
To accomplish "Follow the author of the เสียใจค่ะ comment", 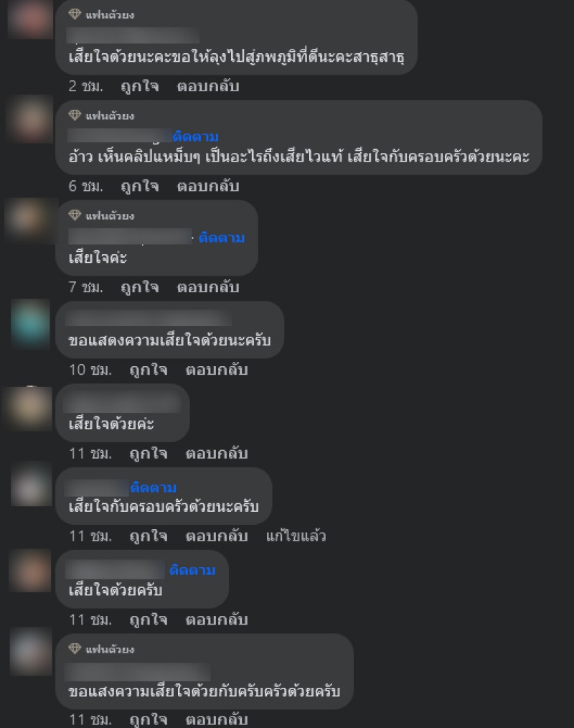I will coord(221,238).
